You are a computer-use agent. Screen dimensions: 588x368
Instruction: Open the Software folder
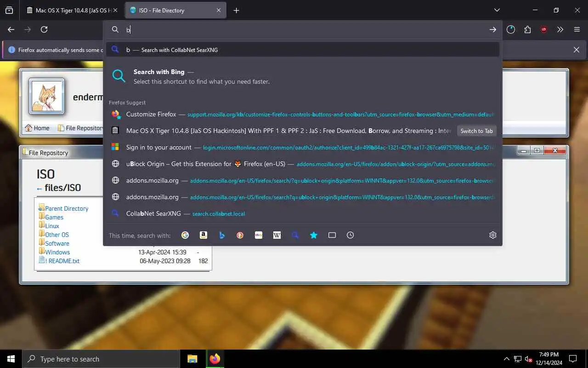[57, 243]
